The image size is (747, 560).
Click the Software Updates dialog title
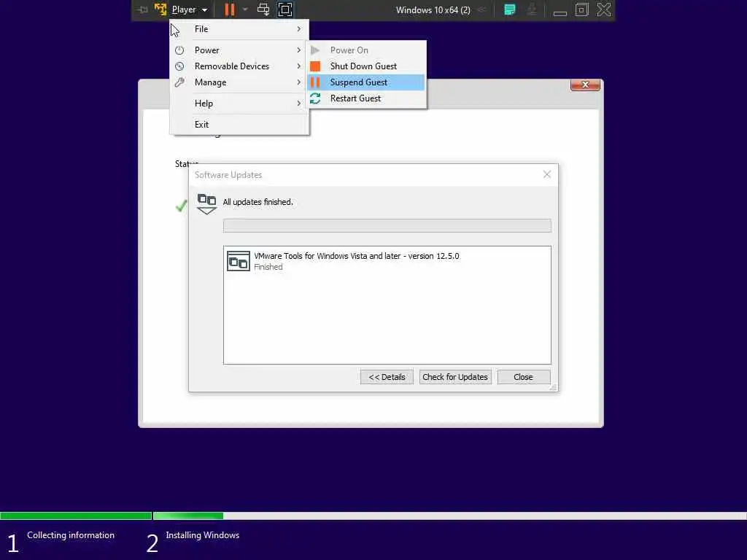click(228, 175)
